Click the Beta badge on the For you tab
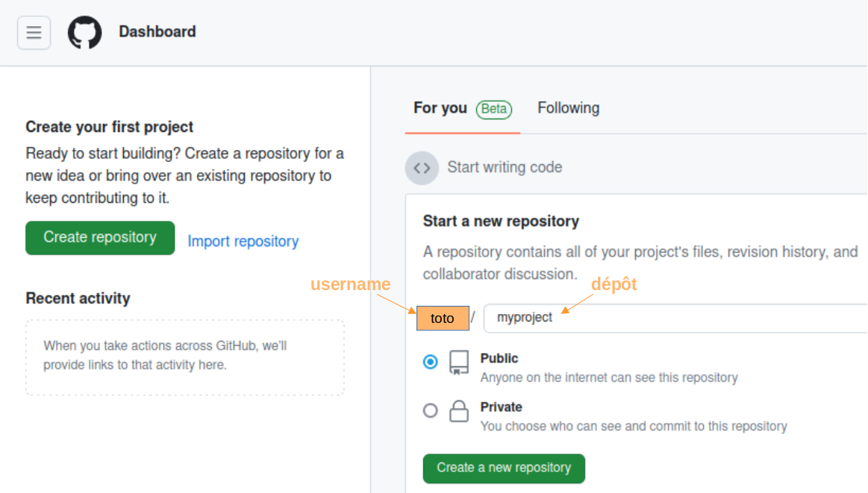 [493, 108]
